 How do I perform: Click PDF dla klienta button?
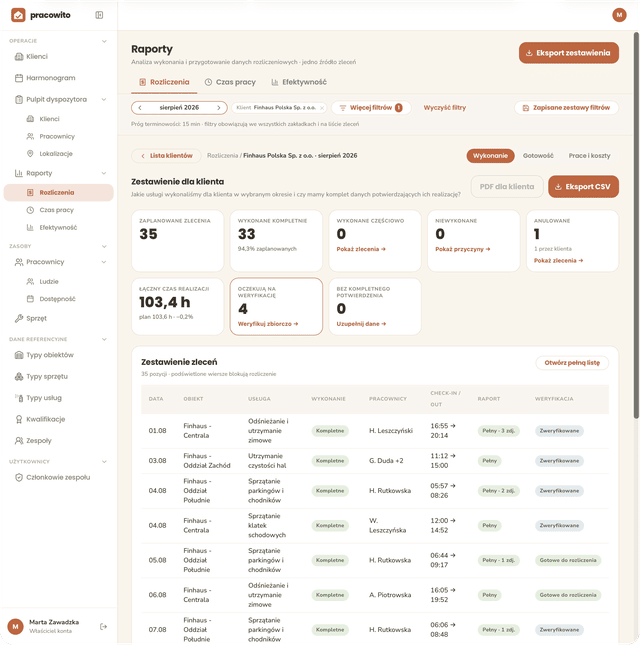[507, 187]
